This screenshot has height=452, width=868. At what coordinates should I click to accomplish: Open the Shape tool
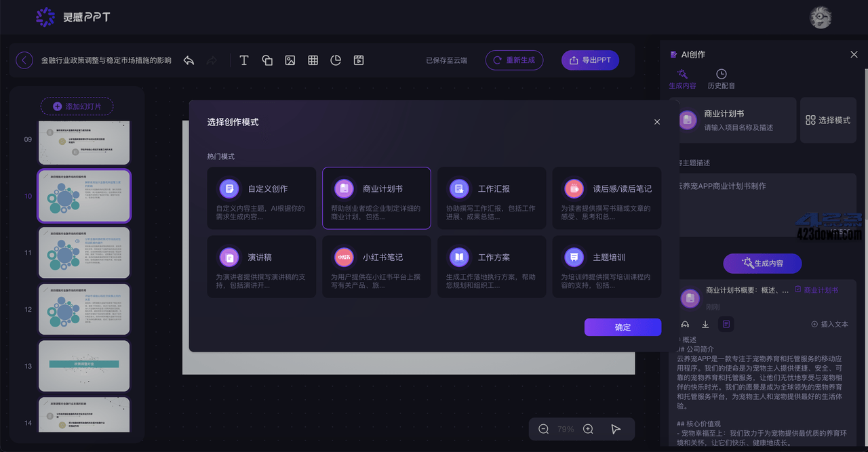click(267, 60)
